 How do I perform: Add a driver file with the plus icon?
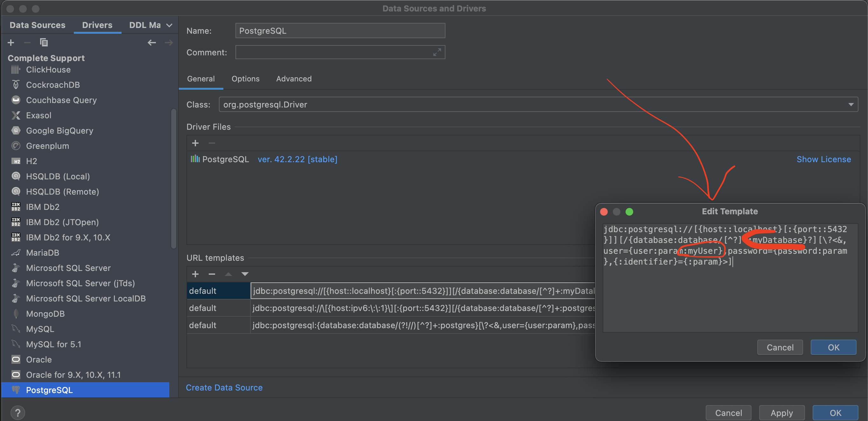195,143
